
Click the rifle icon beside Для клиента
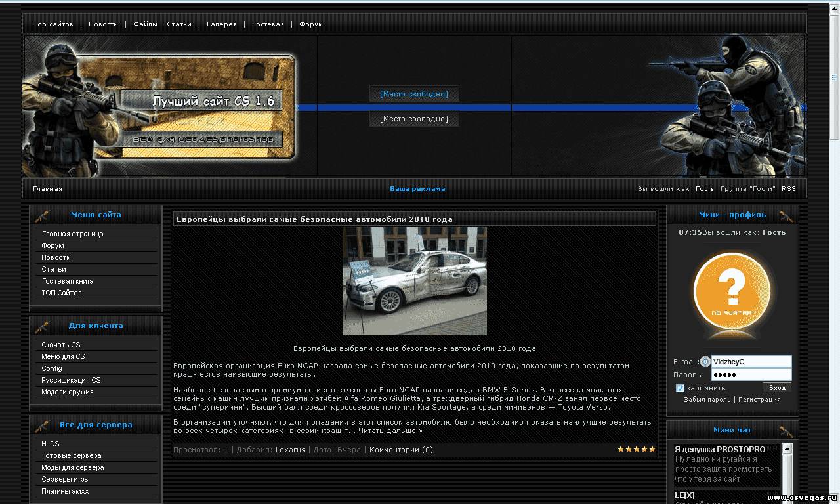[x=41, y=326]
